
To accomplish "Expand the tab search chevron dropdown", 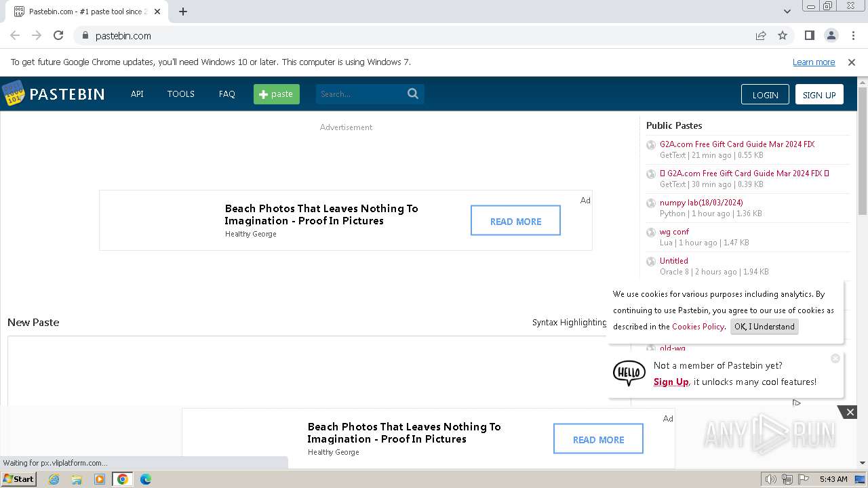I will 787,12.
